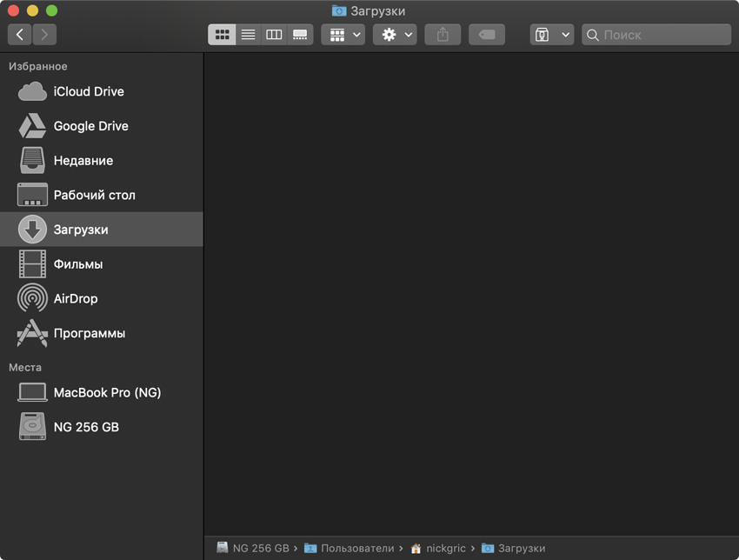The height and width of the screenshot is (560, 739).
Task: Click the AirDrop radar icon
Action: (32, 298)
